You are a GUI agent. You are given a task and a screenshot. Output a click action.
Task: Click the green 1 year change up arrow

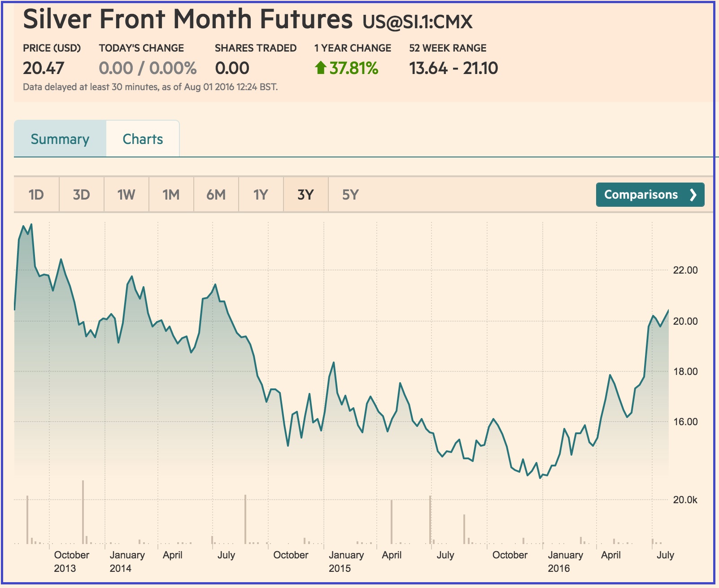(320, 68)
